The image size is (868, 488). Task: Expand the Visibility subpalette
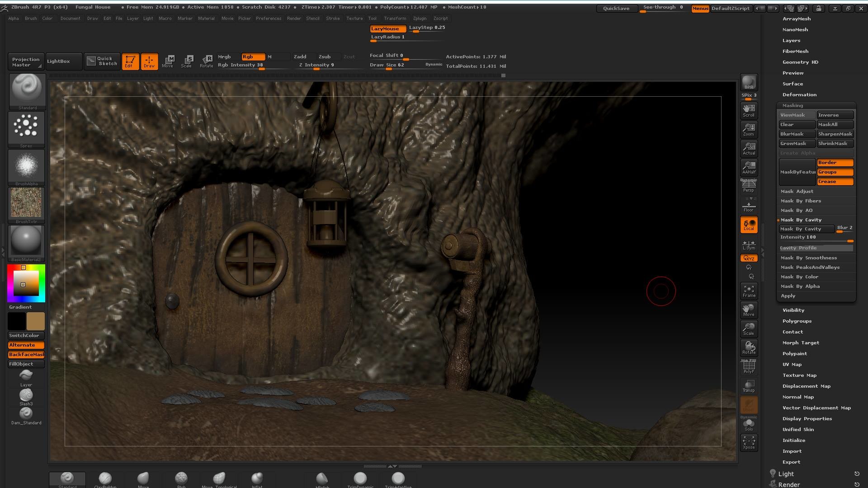click(x=793, y=310)
